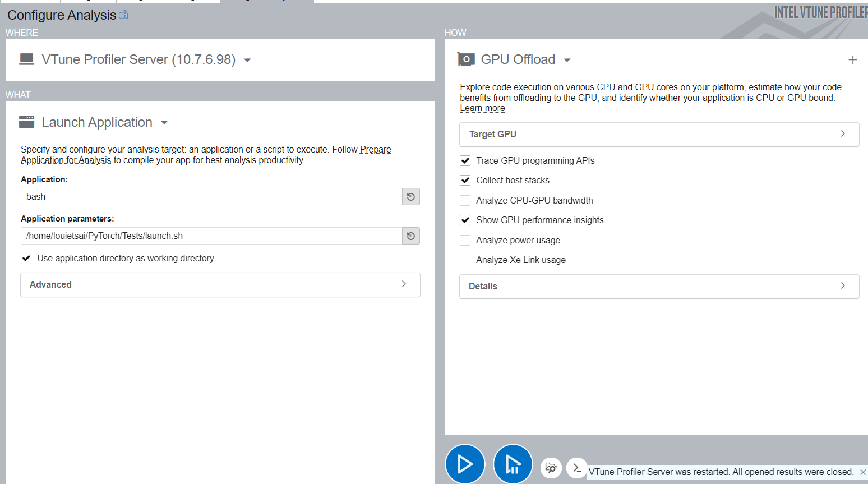Open the Launch Application dropdown
The image size is (868, 484).
coord(164,123)
